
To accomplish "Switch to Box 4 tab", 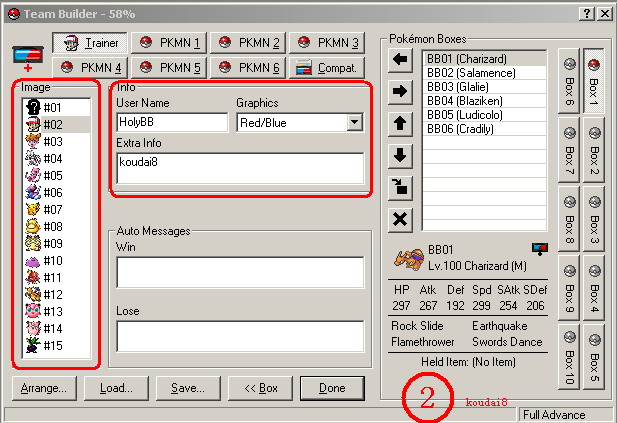I will pos(594,288).
